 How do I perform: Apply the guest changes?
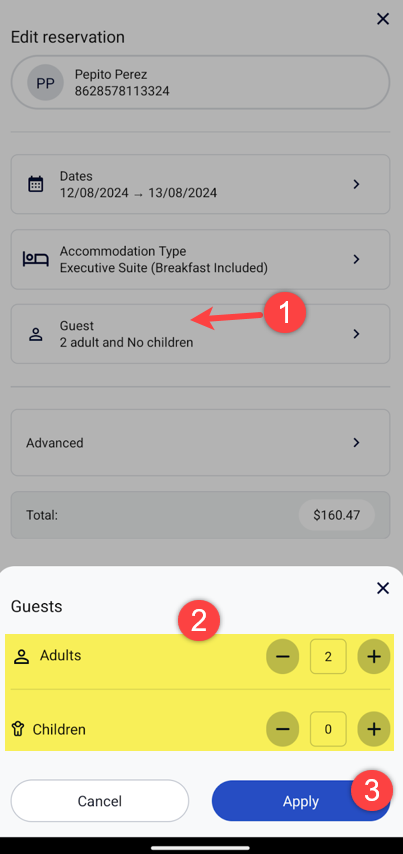301,801
